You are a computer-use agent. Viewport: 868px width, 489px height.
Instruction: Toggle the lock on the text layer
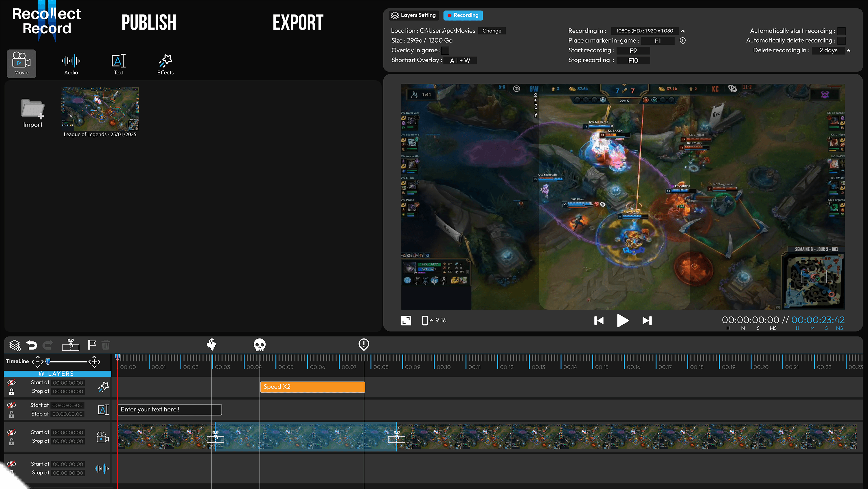coord(12,414)
